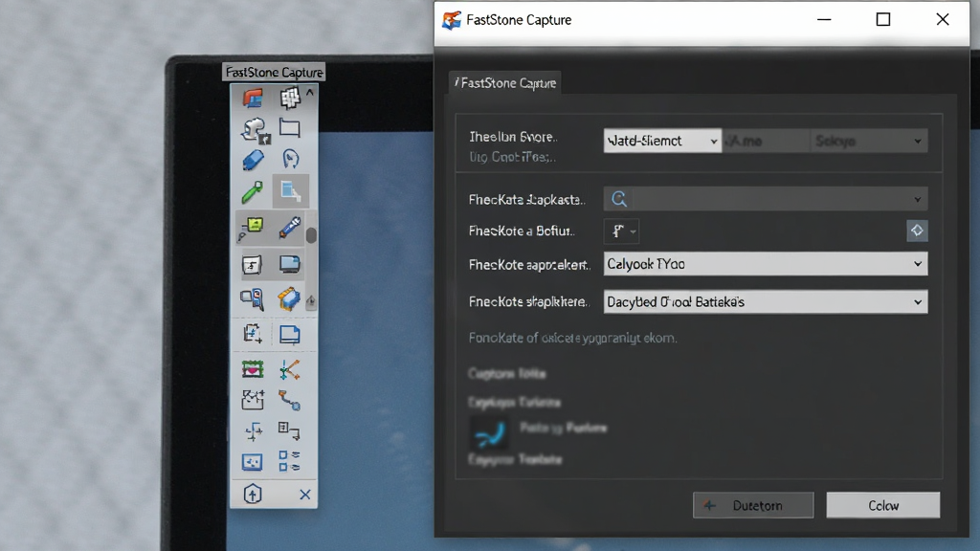Viewport: 980px width, 551px height.
Task: Open the Jatd-Slemct dropdown
Action: click(662, 141)
